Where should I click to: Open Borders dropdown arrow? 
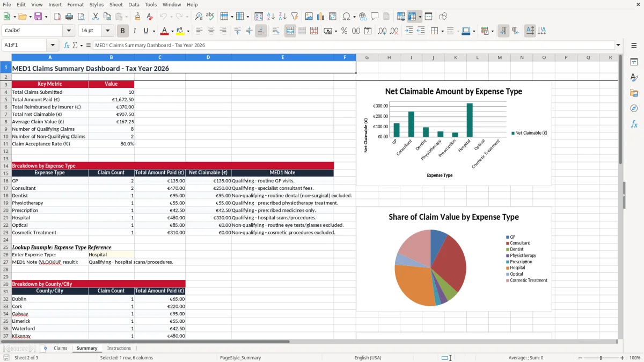pyautogui.click(x=442, y=31)
